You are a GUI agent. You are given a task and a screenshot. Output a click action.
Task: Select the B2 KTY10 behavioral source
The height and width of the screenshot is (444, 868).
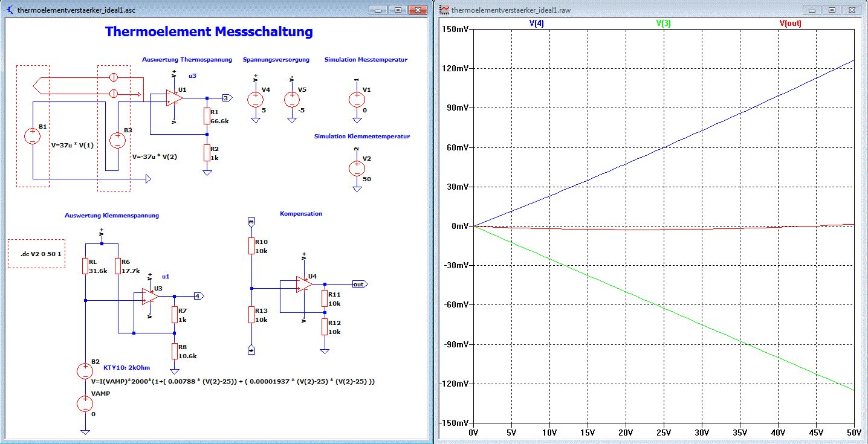click(x=85, y=371)
